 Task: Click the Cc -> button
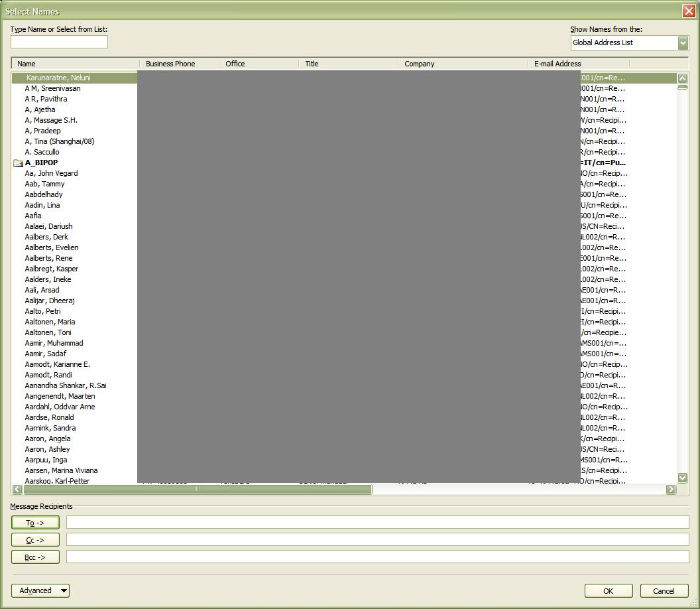(35, 540)
